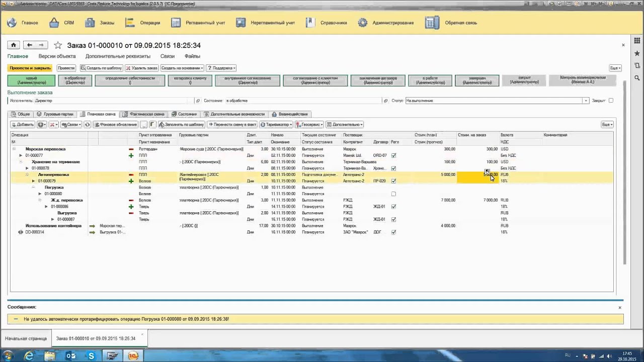Switch to Взаимодействия tab

tap(290, 114)
